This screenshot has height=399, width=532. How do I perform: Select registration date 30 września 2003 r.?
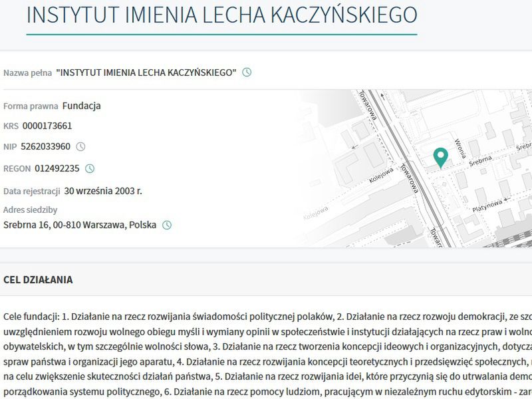click(103, 191)
